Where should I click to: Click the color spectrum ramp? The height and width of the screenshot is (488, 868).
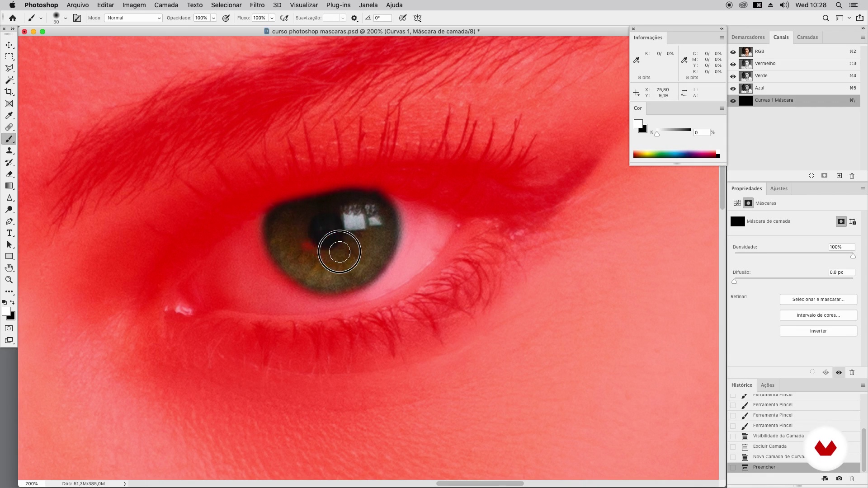(x=675, y=155)
